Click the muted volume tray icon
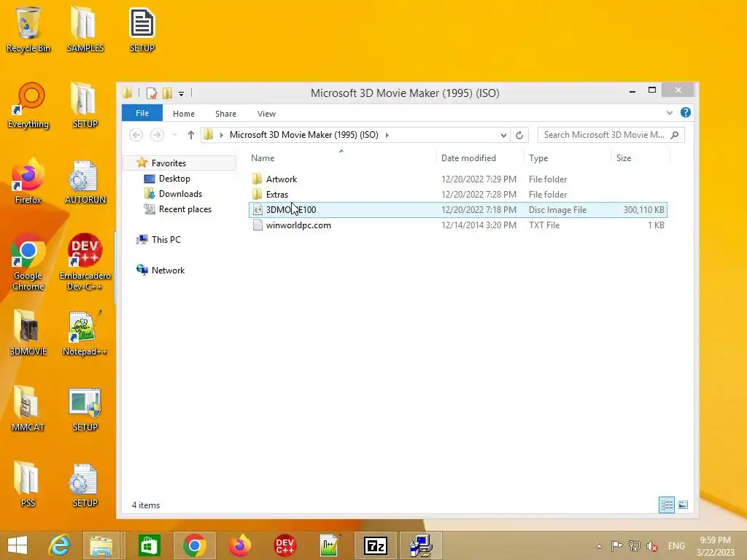 tap(652, 546)
